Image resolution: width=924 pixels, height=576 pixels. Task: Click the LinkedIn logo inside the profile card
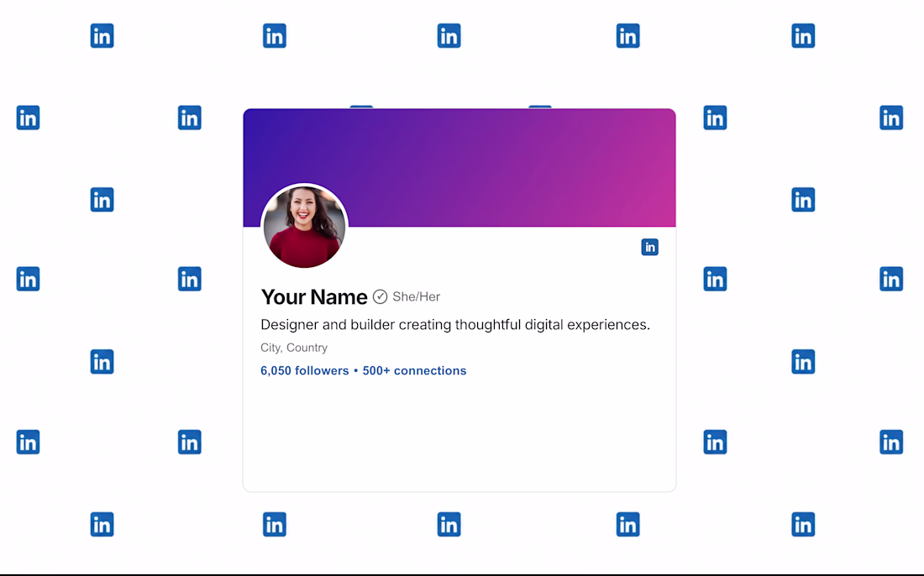pyautogui.click(x=649, y=248)
